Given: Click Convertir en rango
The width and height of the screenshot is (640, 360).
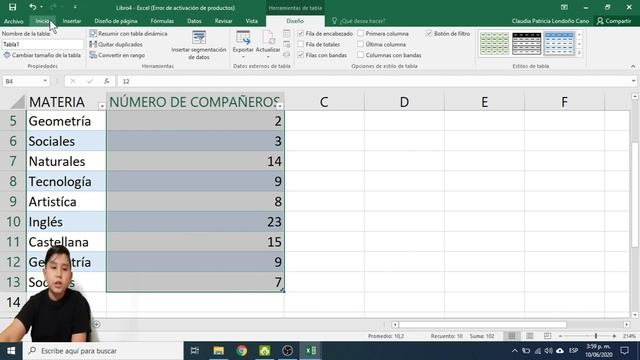Looking at the screenshot, I should click(x=118, y=55).
